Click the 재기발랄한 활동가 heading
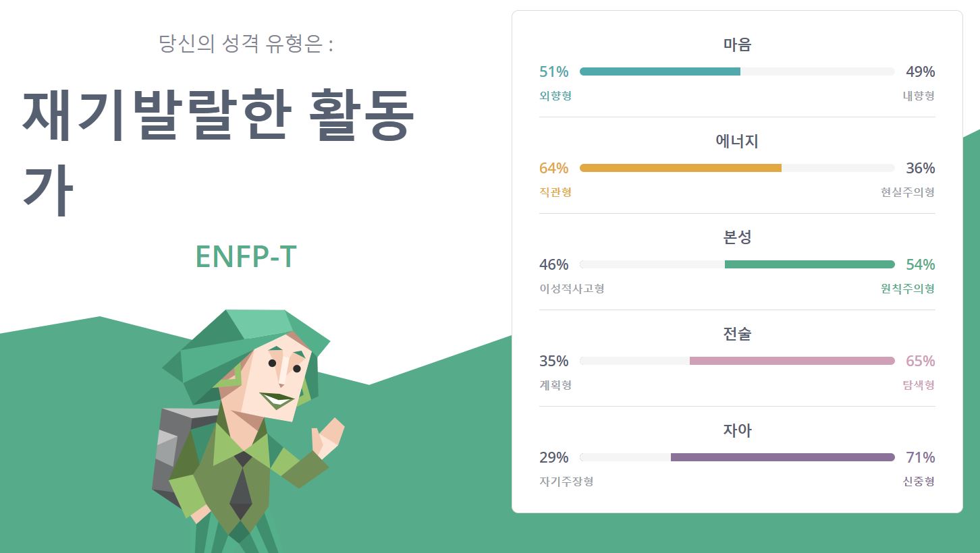This screenshot has width=980, height=553. pyautogui.click(x=218, y=150)
